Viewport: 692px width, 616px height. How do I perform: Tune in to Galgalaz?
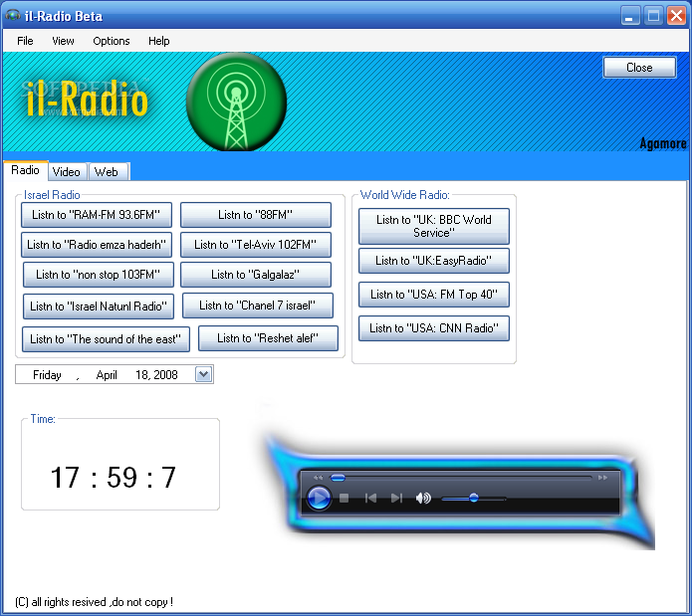[256, 275]
